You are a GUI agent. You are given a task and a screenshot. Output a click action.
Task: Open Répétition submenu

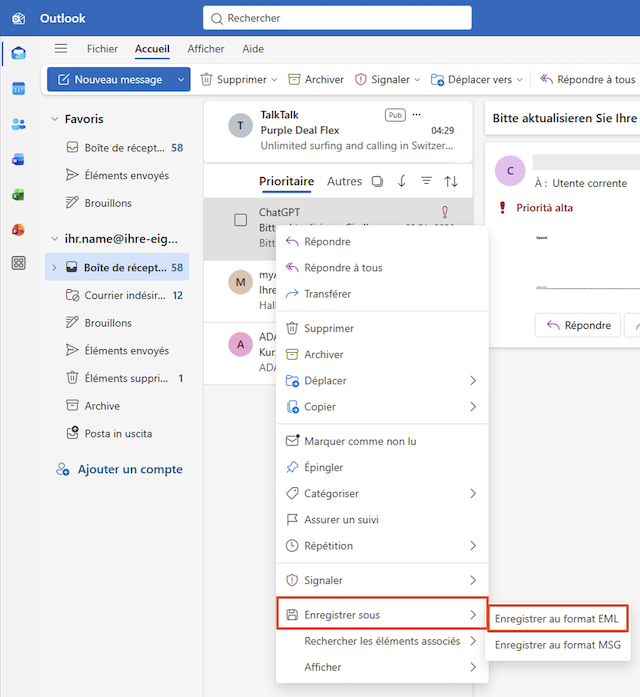click(382, 546)
